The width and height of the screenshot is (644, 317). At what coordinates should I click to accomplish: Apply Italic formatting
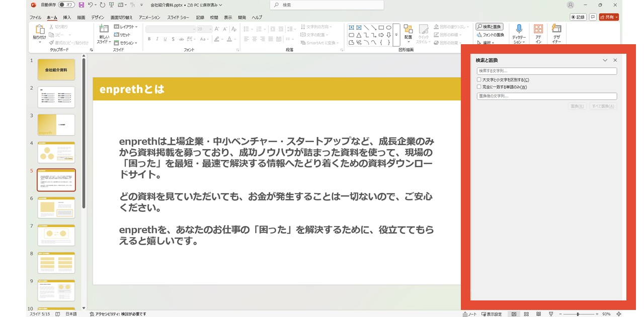(157, 39)
